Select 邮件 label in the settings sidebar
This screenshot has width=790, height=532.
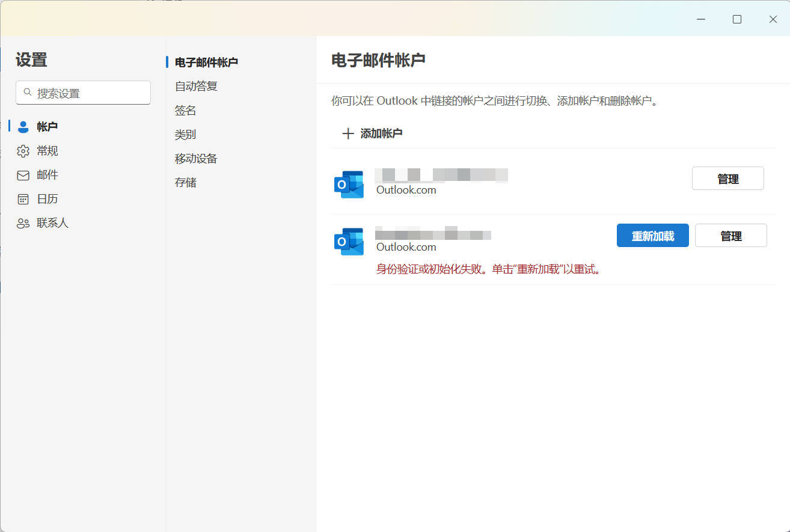point(47,175)
